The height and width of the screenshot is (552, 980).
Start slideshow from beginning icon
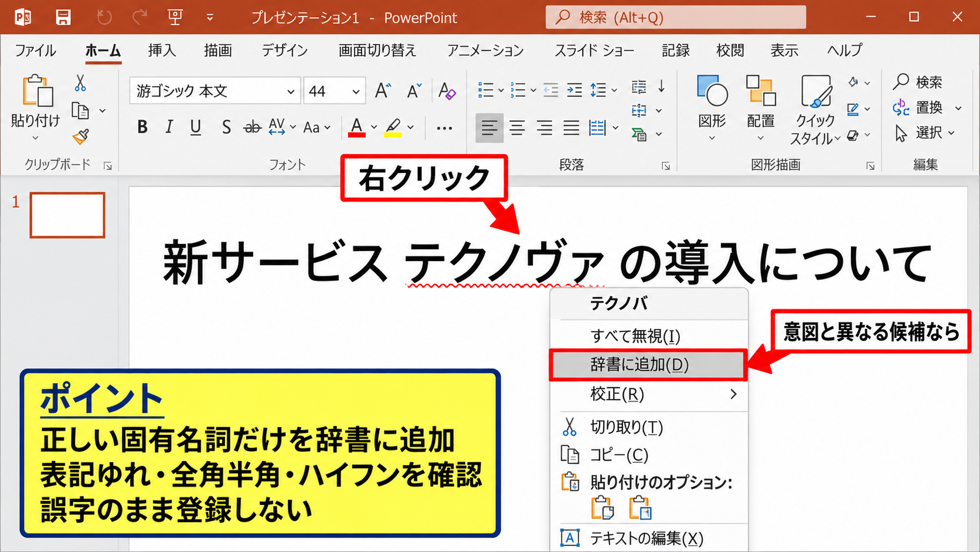pos(175,18)
